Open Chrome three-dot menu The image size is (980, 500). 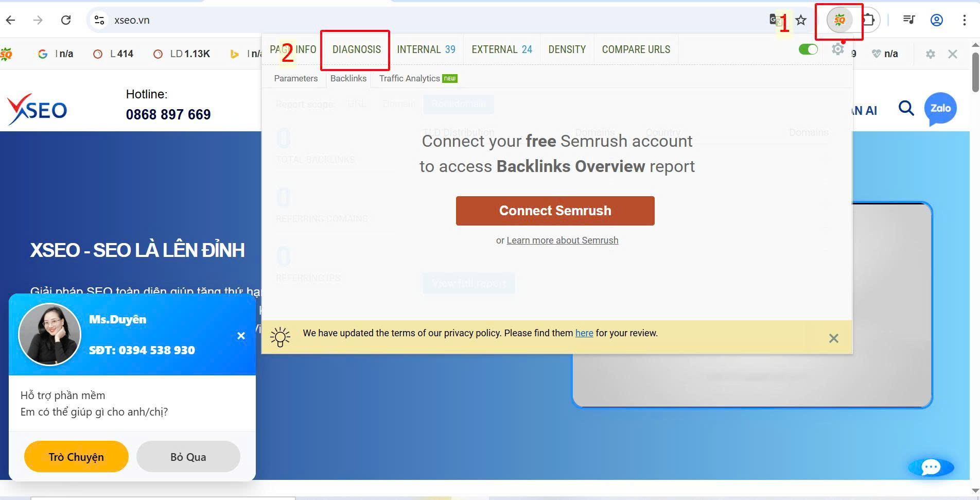[964, 20]
